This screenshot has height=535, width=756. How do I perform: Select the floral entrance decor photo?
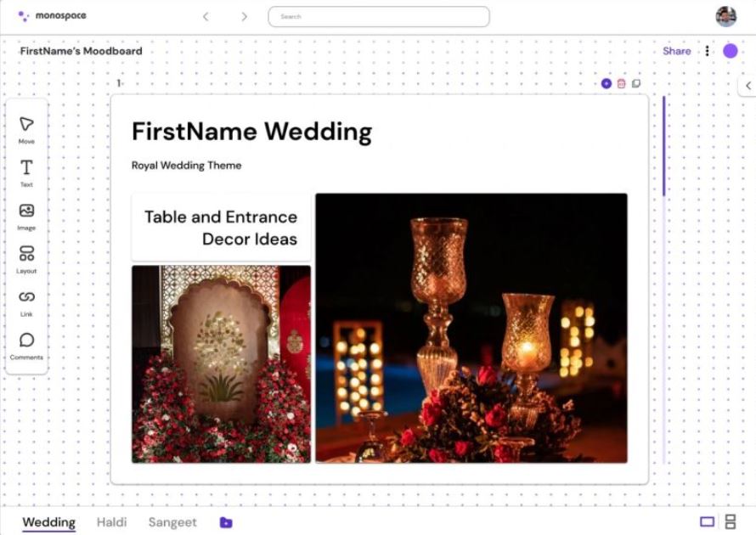point(222,364)
